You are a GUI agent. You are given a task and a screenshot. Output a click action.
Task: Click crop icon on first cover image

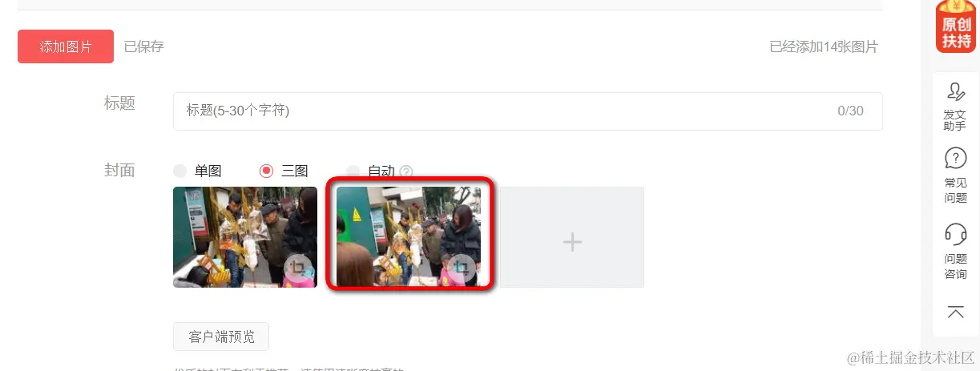tap(298, 268)
